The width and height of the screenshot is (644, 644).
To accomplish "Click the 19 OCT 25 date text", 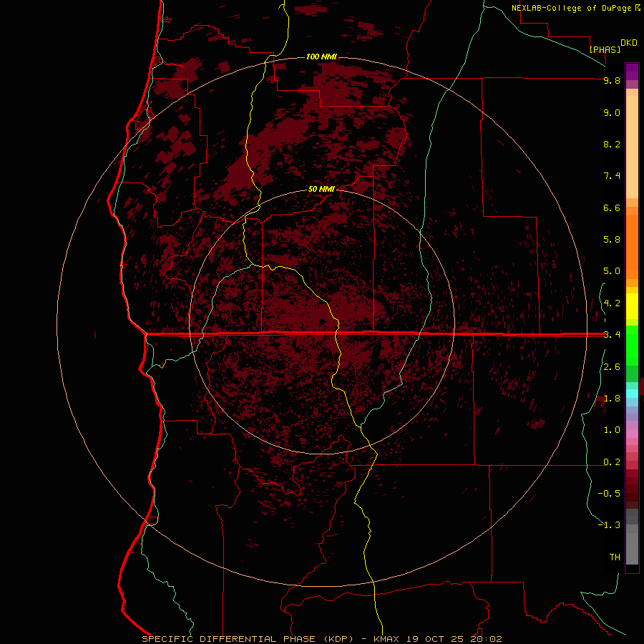I will 435,639.
